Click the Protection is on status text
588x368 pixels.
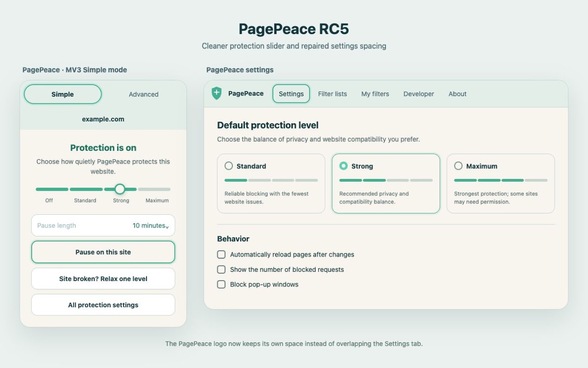click(x=103, y=148)
